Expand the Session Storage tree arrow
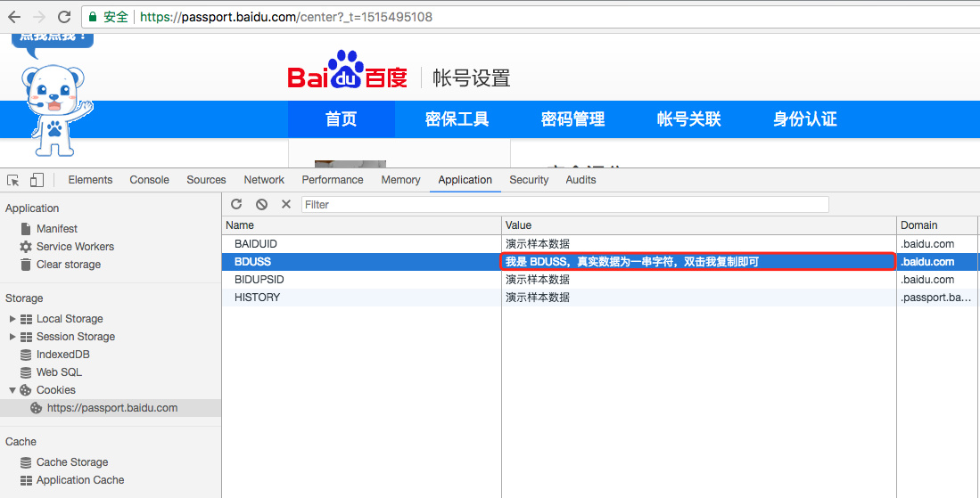 click(x=12, y=337)
